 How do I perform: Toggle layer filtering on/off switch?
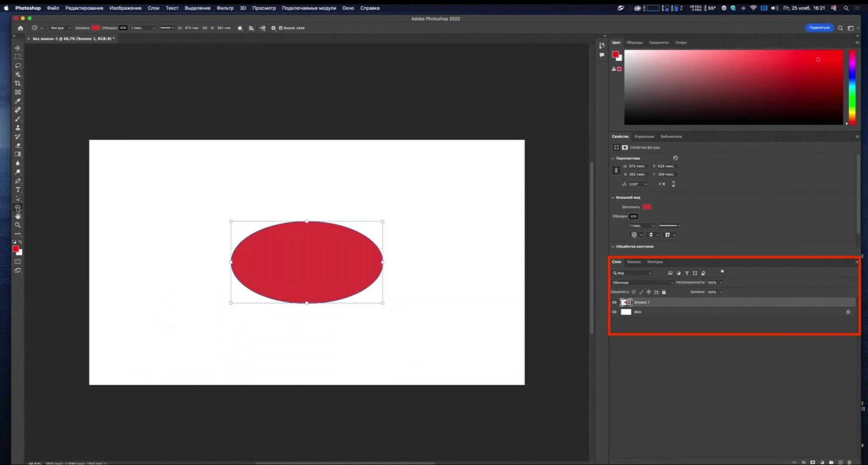722,272
